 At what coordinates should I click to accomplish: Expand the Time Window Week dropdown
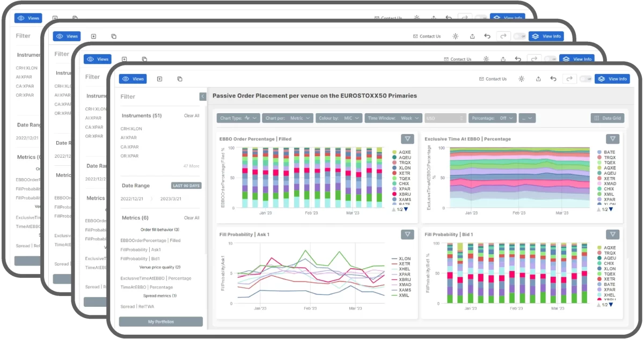(393, 118)
